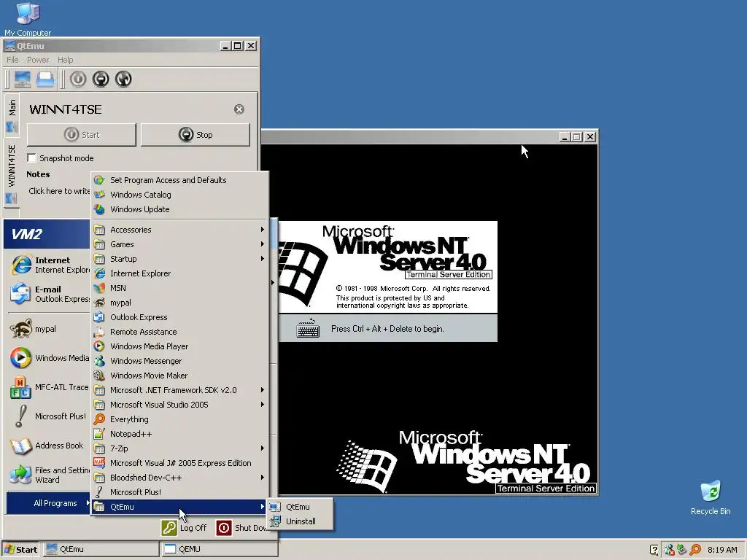
Task: Close the WINNT4TSE machine tab with the round X icon
Action: pos(239,109)
